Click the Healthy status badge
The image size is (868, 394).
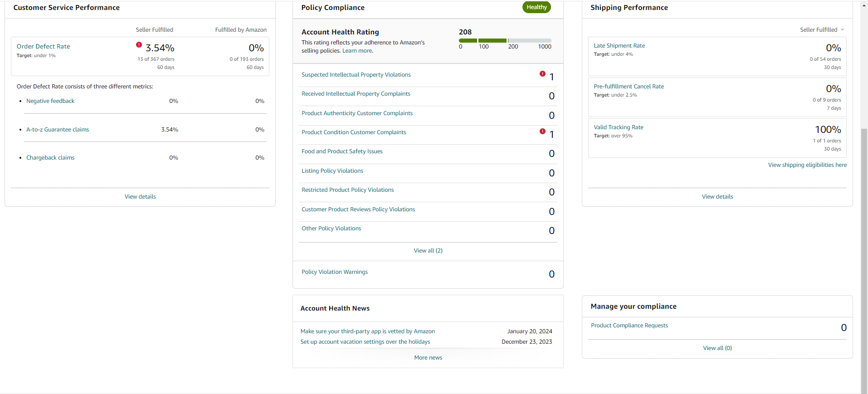coord(536,7)
